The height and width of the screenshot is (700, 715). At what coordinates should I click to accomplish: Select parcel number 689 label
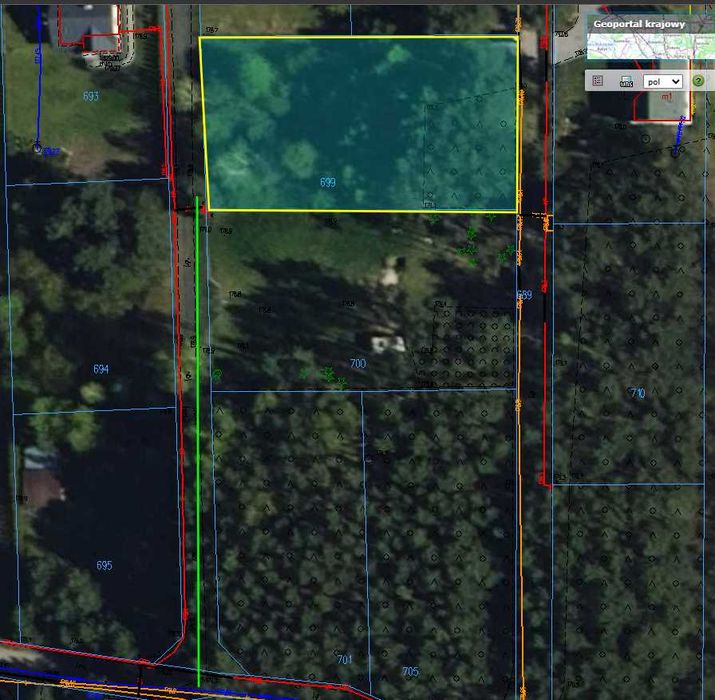pyautogui.click(x=524, y=295)
